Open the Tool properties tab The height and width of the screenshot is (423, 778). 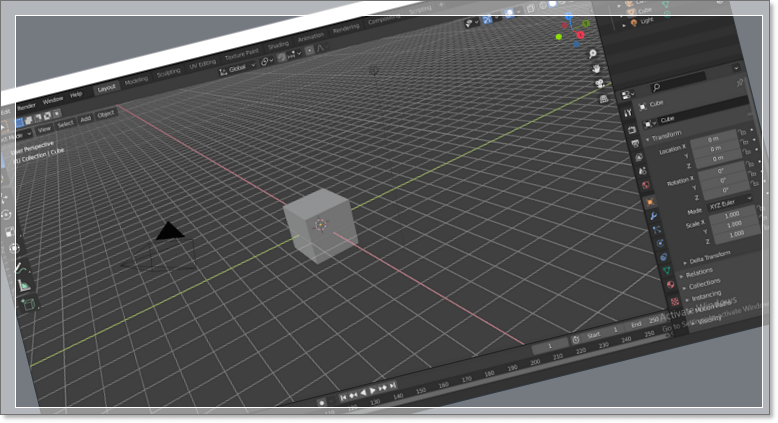tap(628, 113)
